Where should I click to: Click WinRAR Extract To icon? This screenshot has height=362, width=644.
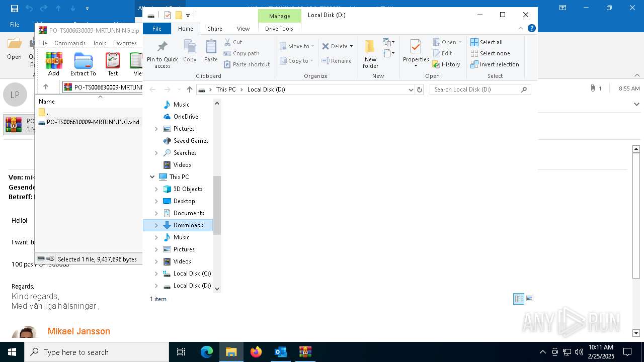(83, 64)
